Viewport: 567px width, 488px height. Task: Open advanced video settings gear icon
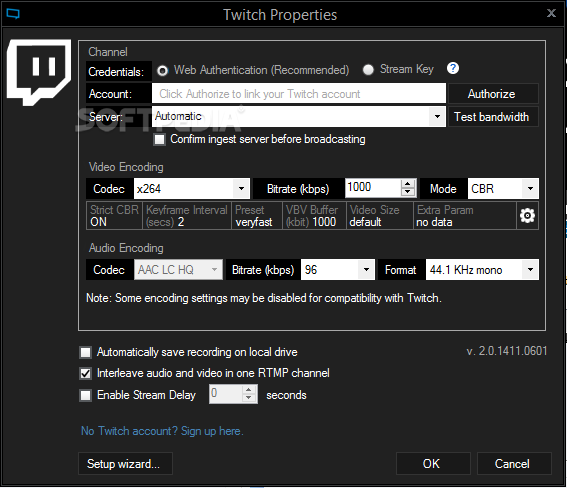[x=527, y=216]
